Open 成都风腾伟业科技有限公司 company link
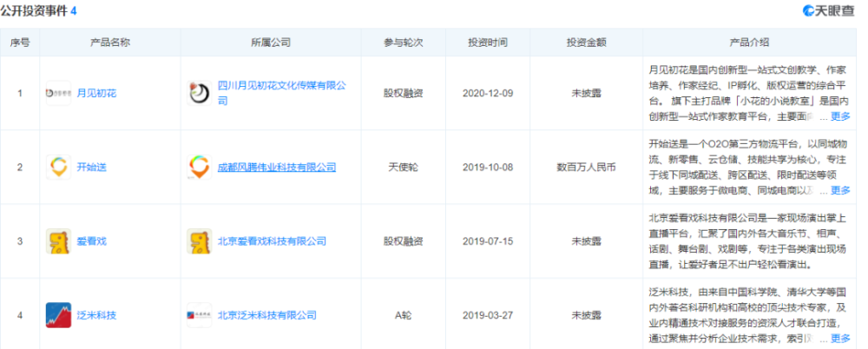The height and width of the screenshot is (349, 868). [x=277, y=168]
